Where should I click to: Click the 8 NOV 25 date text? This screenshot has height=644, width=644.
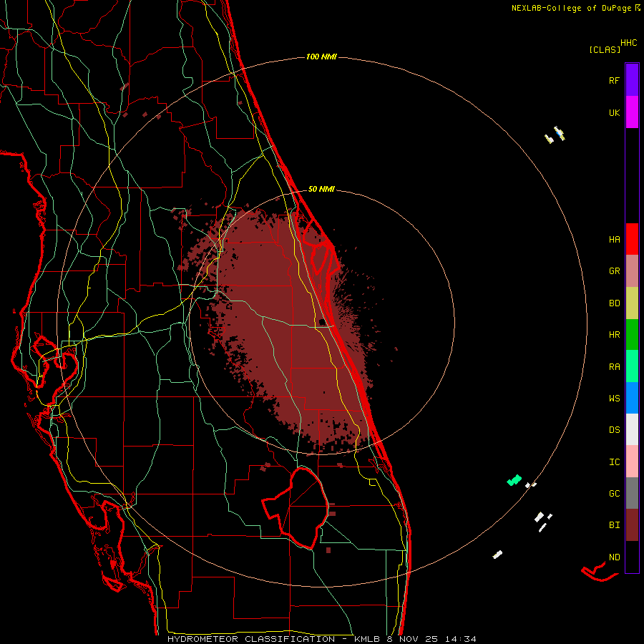pyautogui.click(x=413, y=639)
